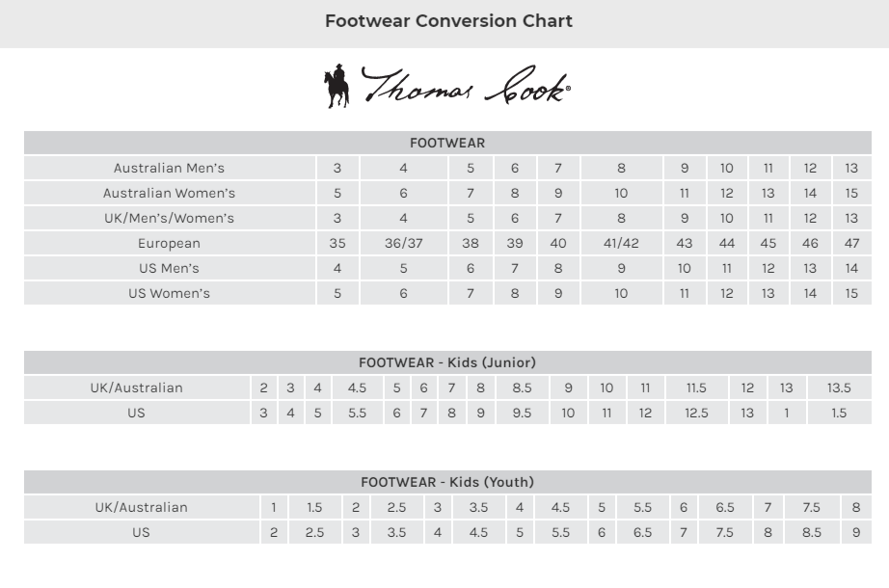Click the 12.5 cell in Junior US row
Image resolution: width=889 pixels, height=588 pixels.
tap(696, 413)
